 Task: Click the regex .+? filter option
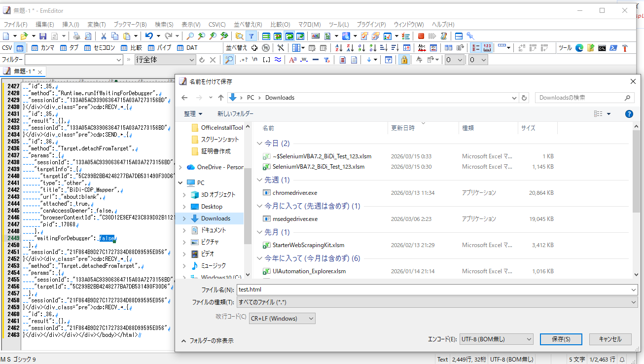pos(243,60)
